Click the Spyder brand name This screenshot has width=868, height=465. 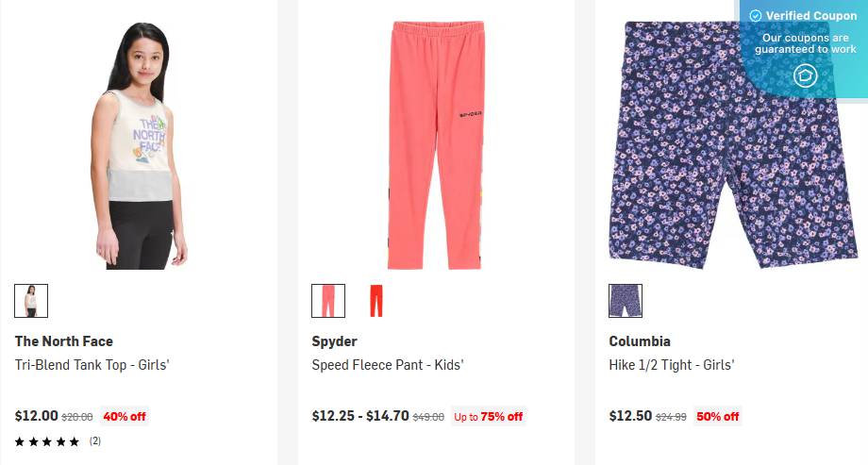(334, 341)
